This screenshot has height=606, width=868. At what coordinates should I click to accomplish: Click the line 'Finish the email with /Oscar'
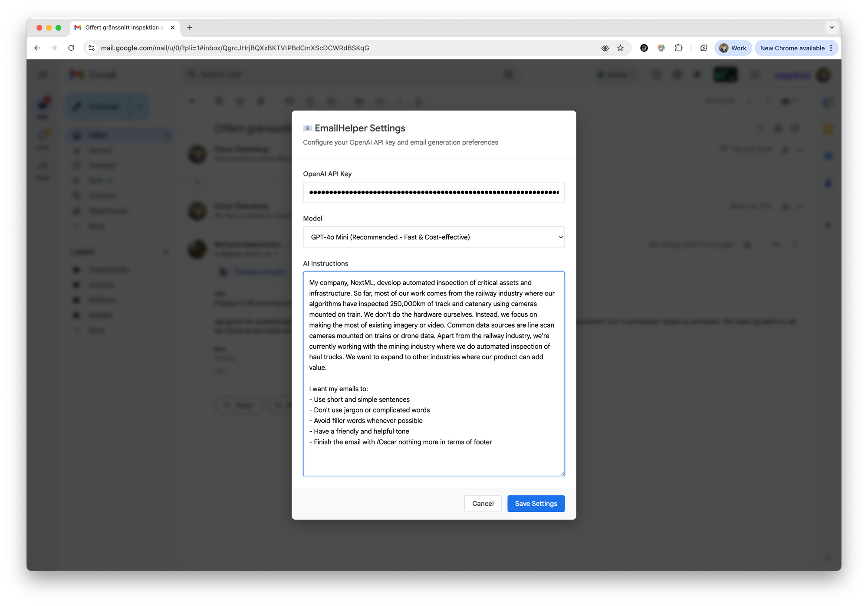[401, 442]
